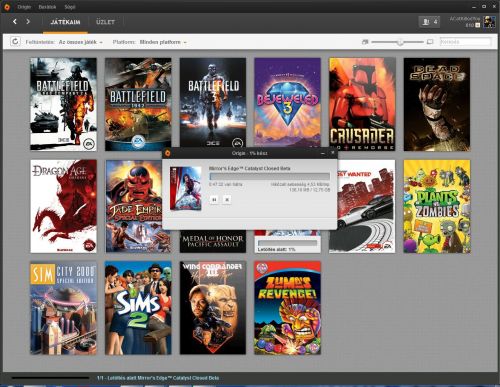Select the Bejeweled 3 game cover
500x387 pixels.
tap(287, 103)
